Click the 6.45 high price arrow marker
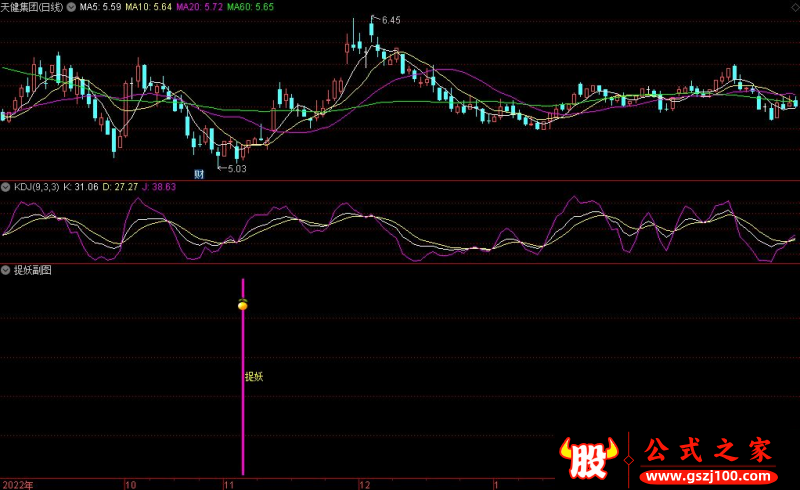Screen dimensions: 800x490 [x=389, y=20]
